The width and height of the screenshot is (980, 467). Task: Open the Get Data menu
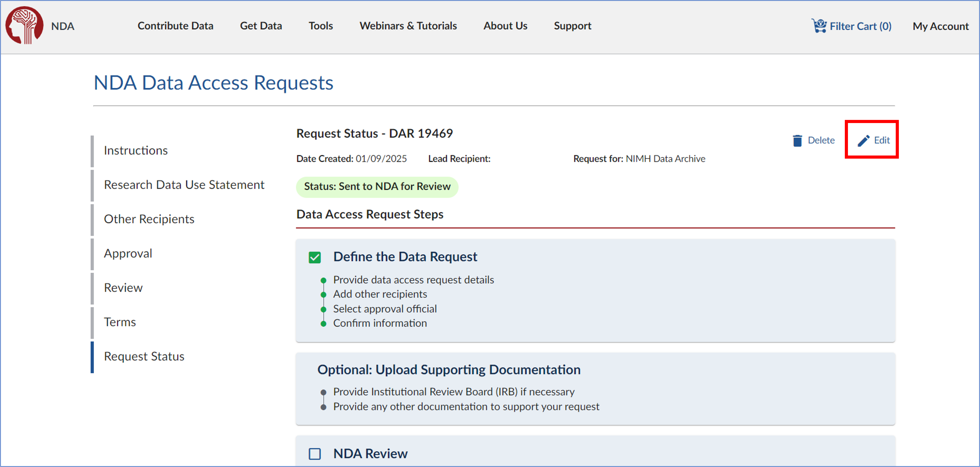[261, 26]
